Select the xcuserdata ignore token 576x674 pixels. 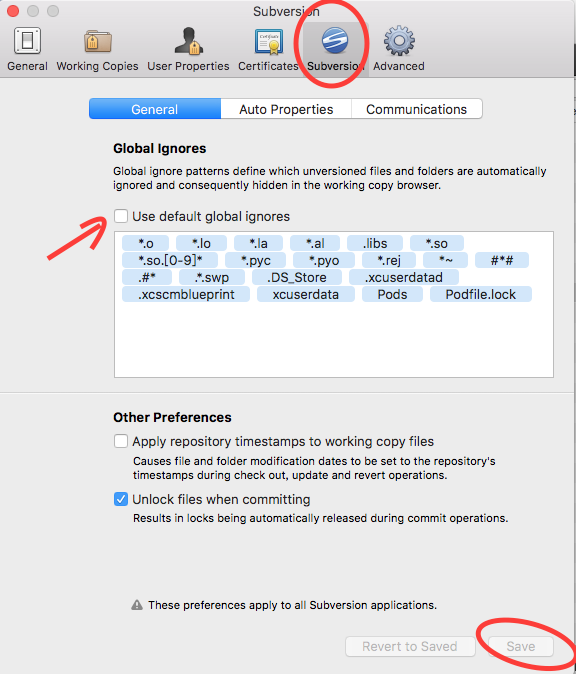point(306,294)
